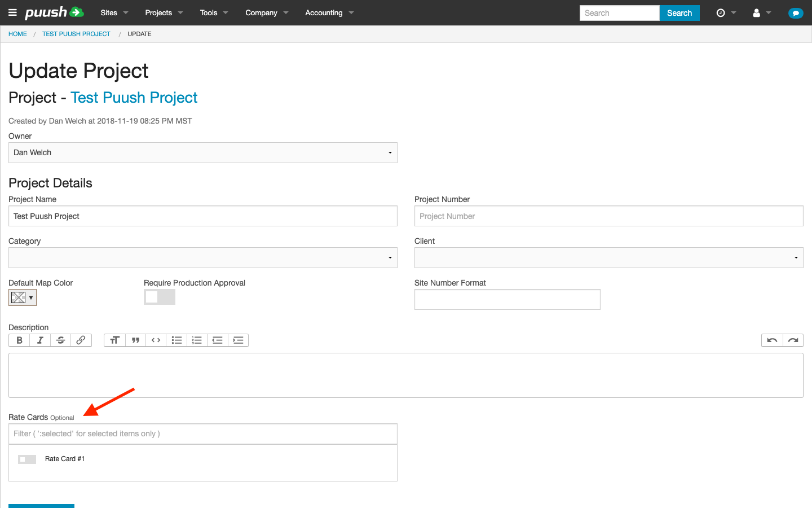Create a bulleted list in the description
The height and width of the screenshot is (508, 812).
tap(176, 340)
